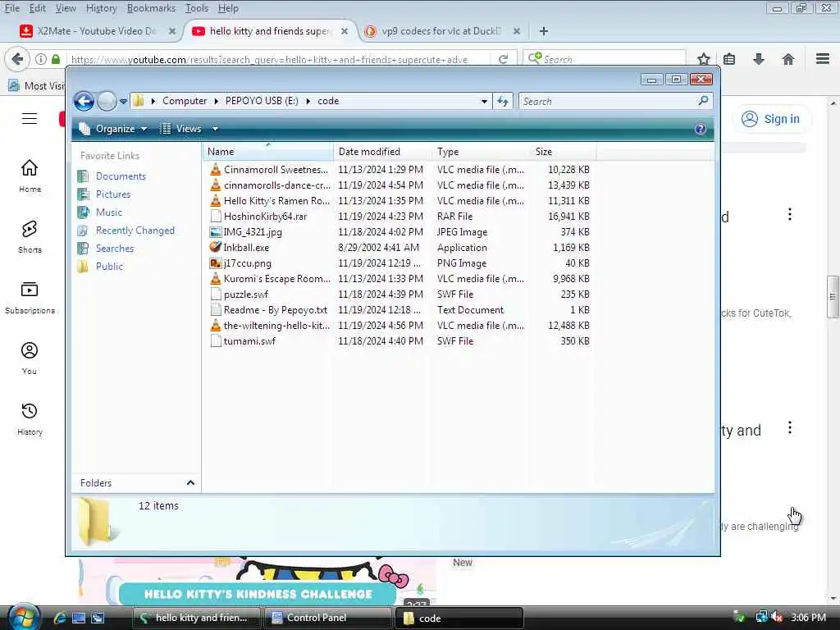Viewport: 840px width, 630px height.
Task: Open the Firefox File menu
Action: coord(11,8)
